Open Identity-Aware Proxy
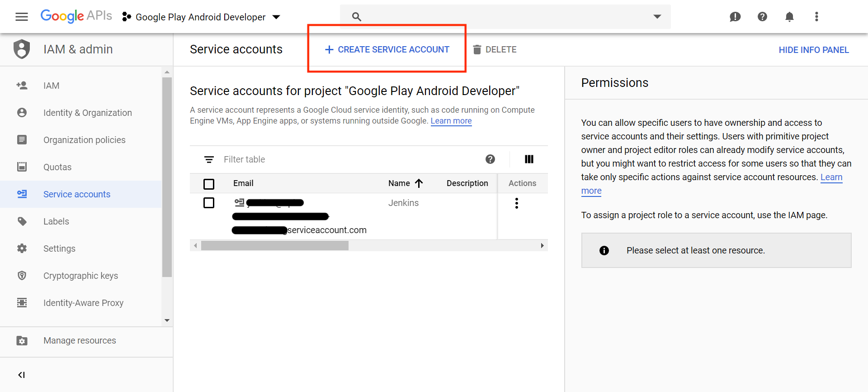The image size is (868, 392). click(81, 303)
